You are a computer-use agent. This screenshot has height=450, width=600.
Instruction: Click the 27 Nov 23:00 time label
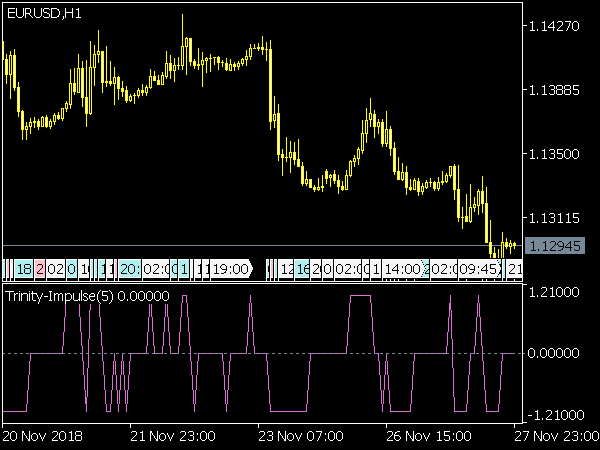[557, 436]
